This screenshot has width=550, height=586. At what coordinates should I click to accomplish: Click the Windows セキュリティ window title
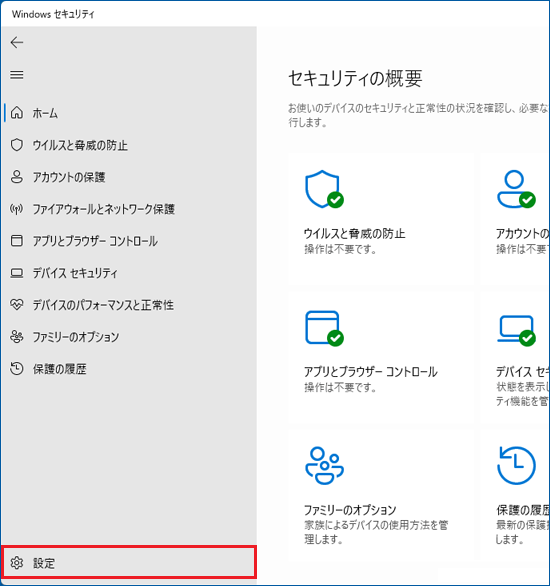tap(53, 14)
